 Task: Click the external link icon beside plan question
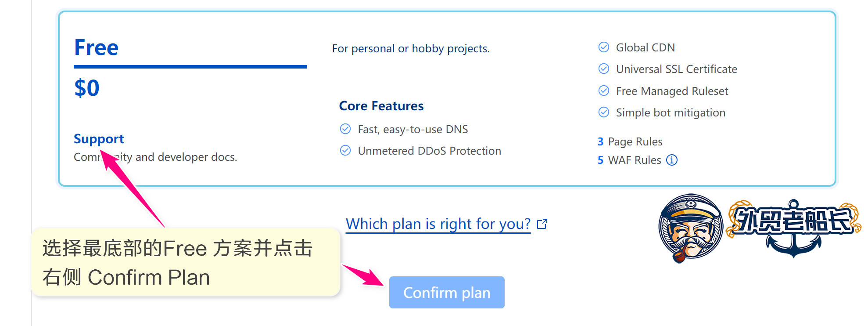pos(542,224)
